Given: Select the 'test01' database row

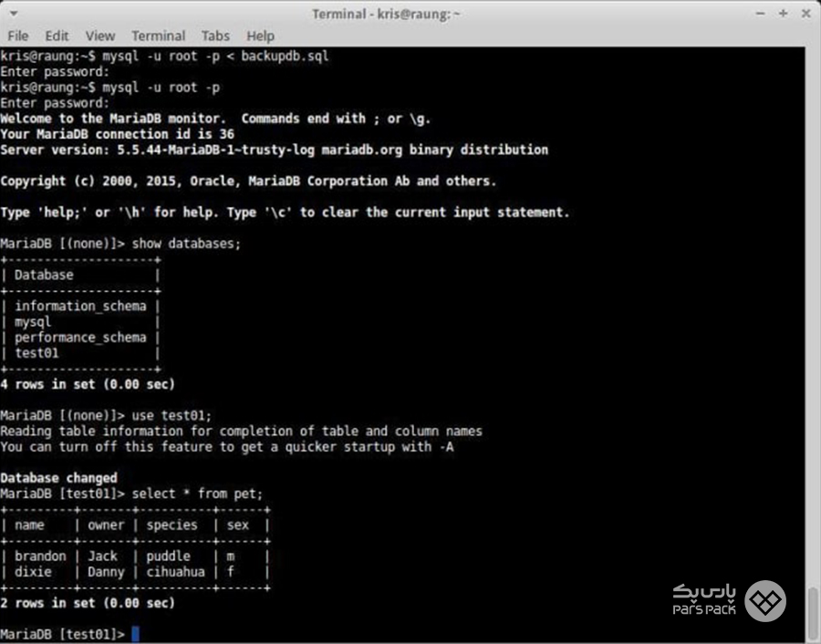Looking at the screenshot, I should coord(36,353).
